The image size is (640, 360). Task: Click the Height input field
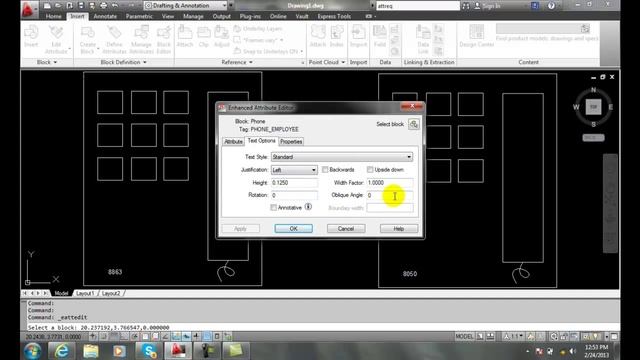pos(294,183)
